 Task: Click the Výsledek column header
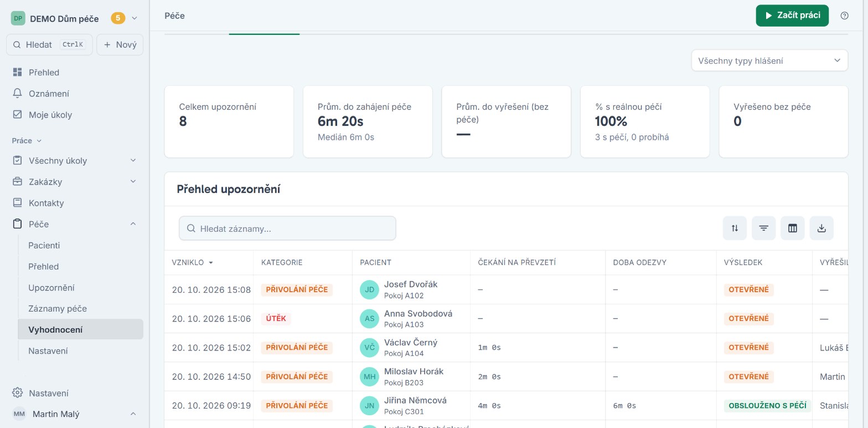pyautogui.click(x=743, y=262)
